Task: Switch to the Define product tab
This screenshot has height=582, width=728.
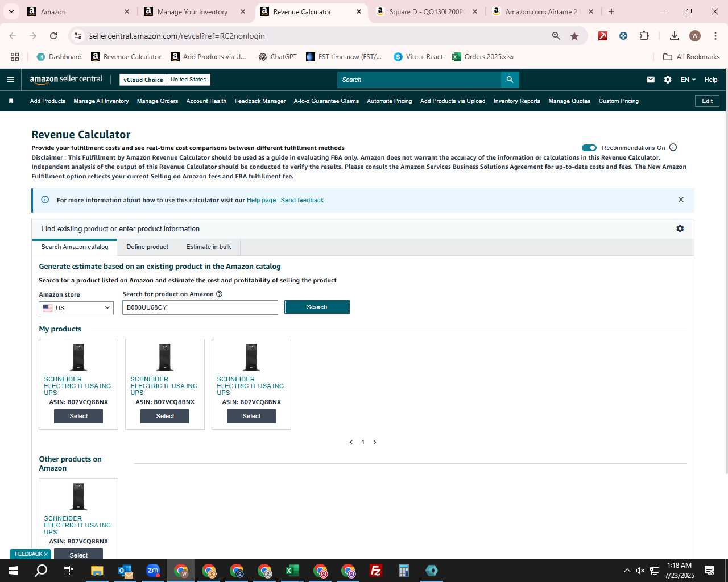Action: pyautogui.click(x=147, y=247)
